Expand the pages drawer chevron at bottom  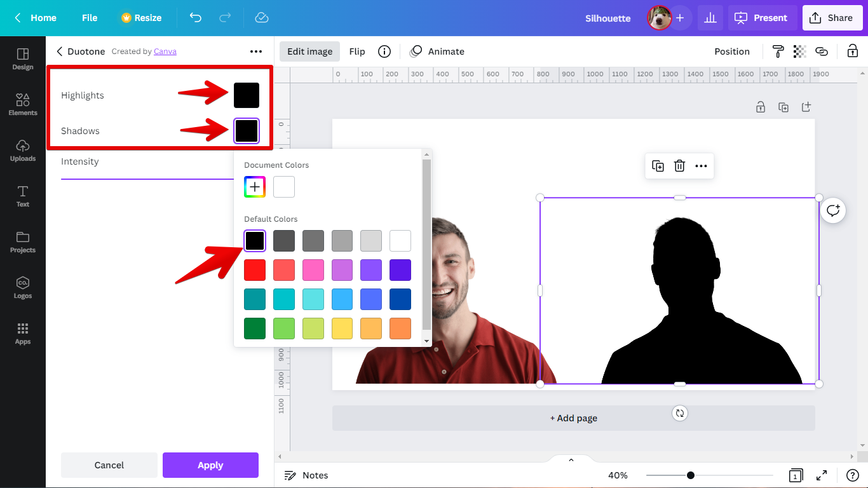571,460
